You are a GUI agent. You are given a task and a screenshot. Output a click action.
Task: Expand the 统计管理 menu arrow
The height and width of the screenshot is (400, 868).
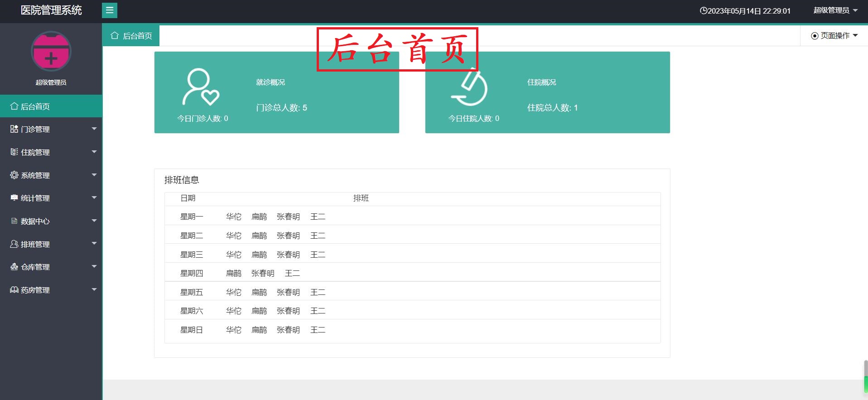(94, 198)
